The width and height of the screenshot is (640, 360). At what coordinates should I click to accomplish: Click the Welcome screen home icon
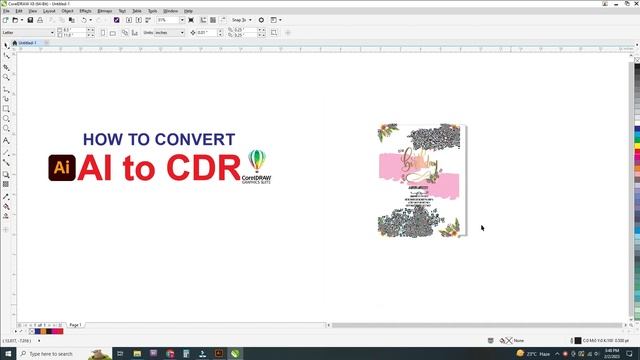(15, 43)
